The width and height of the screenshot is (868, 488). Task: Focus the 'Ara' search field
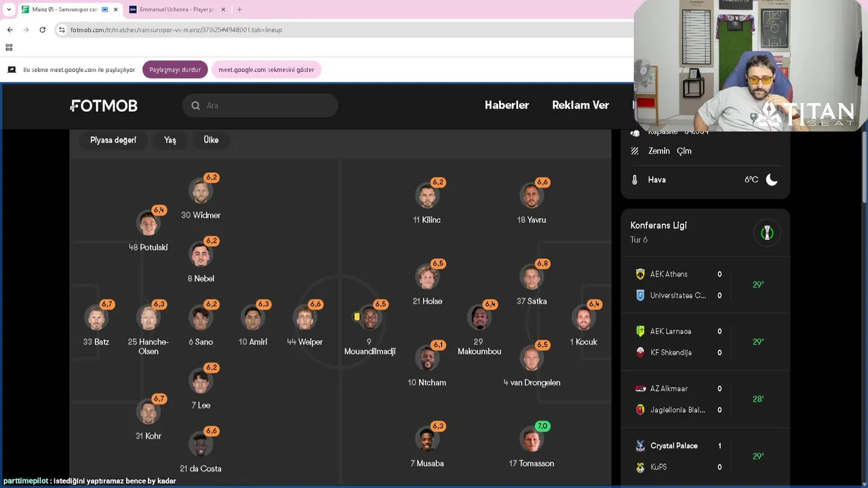tap(260, 106)
